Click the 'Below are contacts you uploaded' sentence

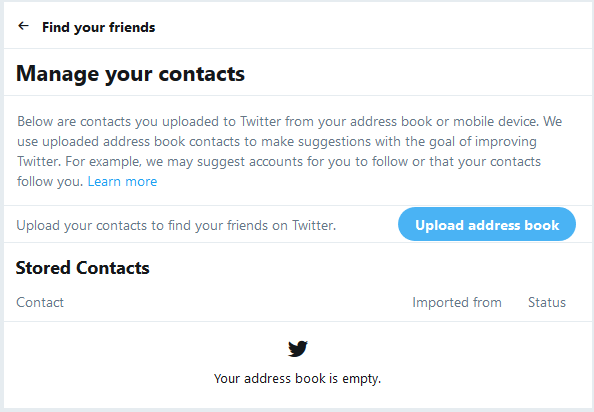tap(278, 122)
